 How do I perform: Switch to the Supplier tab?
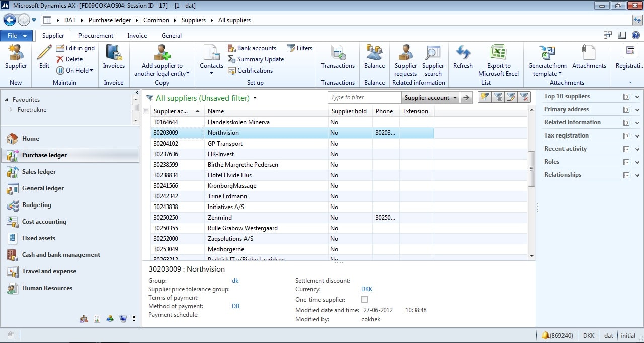point(53,36)
